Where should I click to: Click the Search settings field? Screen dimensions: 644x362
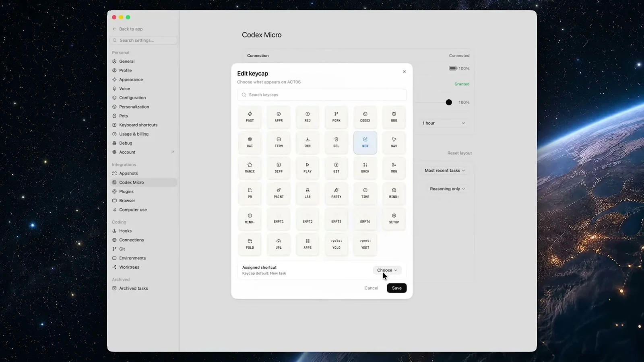143,40
